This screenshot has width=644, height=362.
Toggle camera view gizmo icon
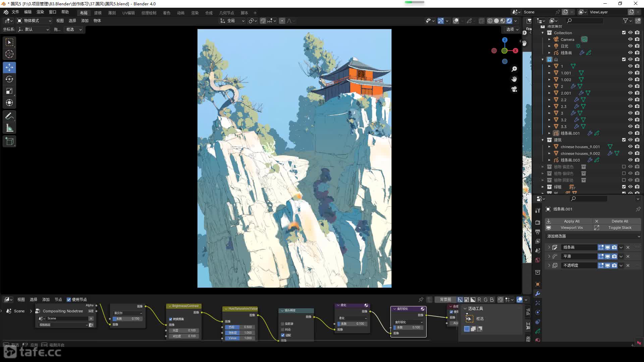tap(514, 89)
